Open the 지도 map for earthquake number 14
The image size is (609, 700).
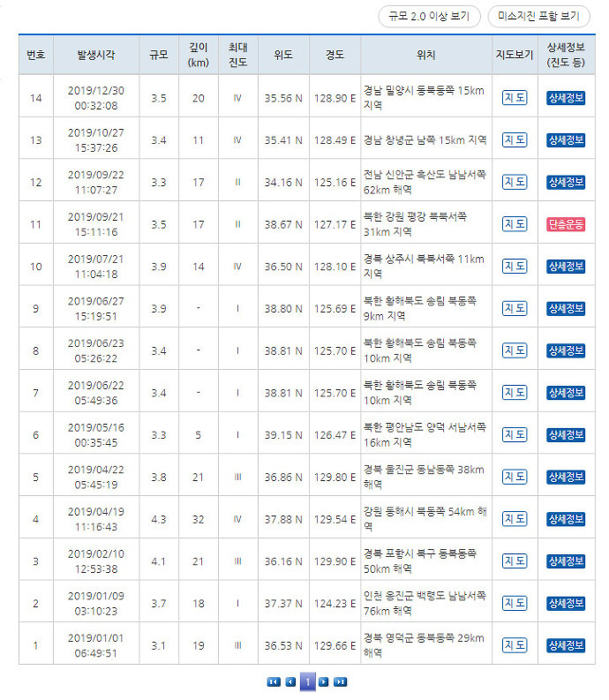click(x=515, y=98)
